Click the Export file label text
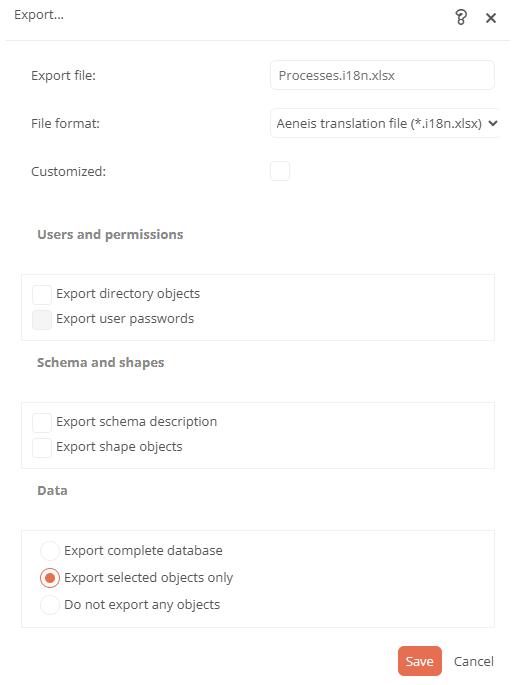This screenshot has width=517, height=685. (63, 76)
